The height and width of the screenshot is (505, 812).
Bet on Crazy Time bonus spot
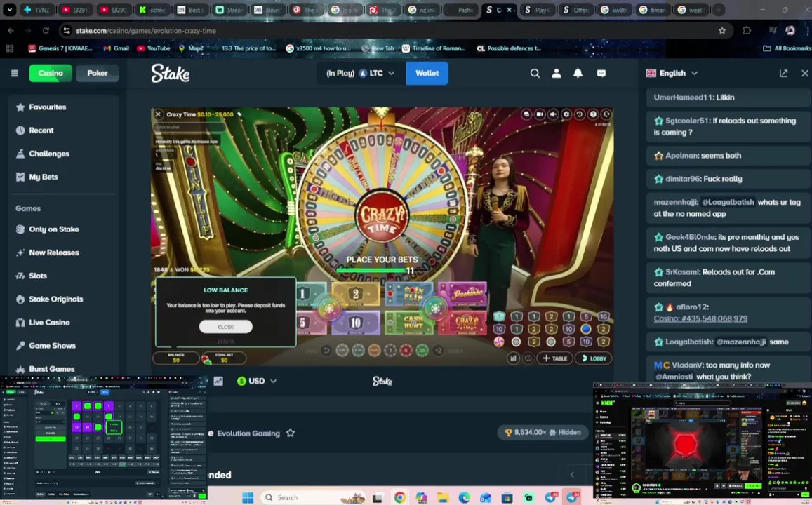point(464,323)
